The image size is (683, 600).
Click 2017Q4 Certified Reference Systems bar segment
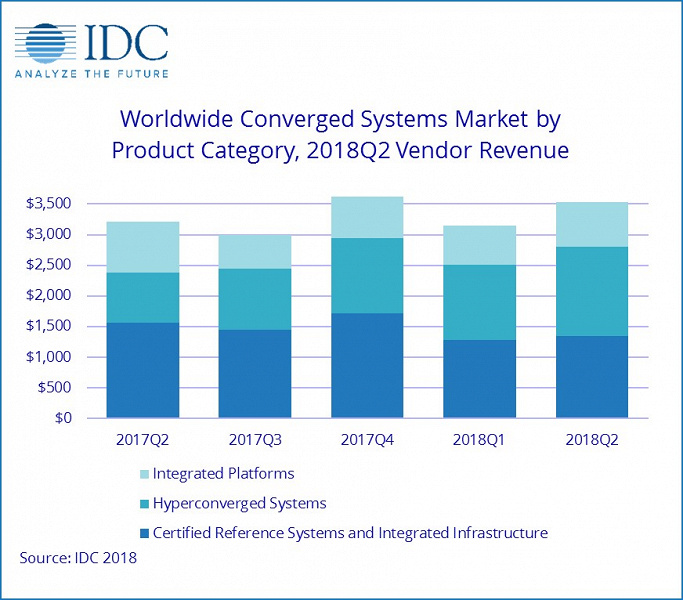[367, 366]
